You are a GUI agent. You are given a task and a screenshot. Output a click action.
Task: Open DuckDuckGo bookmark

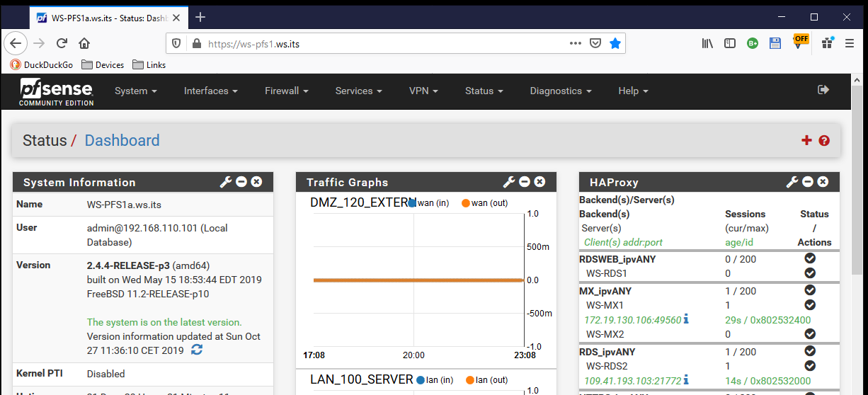[x=42, y=64]
